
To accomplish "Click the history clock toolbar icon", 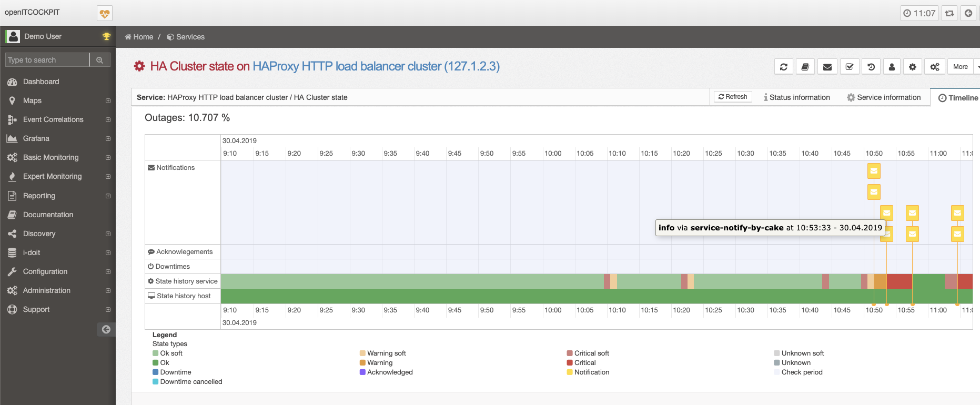I will tap(871, 67).
